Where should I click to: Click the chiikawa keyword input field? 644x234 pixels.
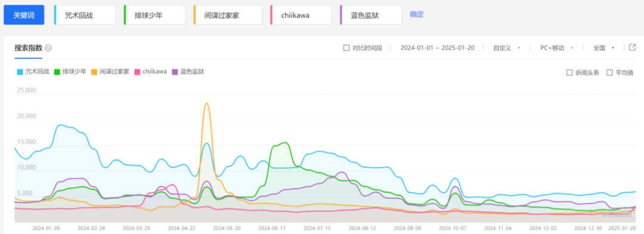302,15
